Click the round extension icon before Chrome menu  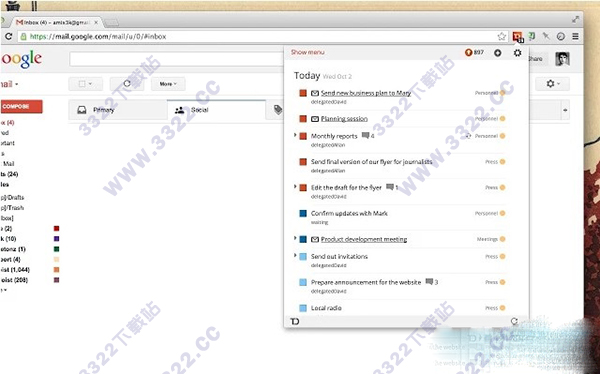click(561, 36)
